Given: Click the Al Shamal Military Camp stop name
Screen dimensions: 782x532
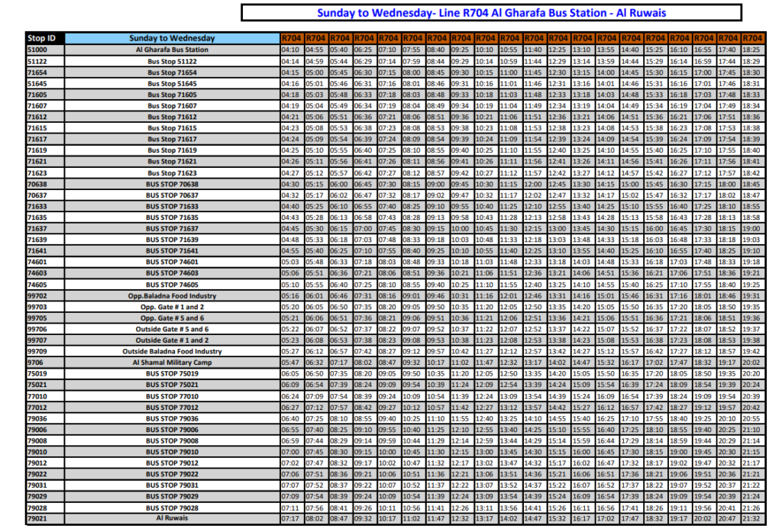Looking at the screenshot, I should pos(172,363).
